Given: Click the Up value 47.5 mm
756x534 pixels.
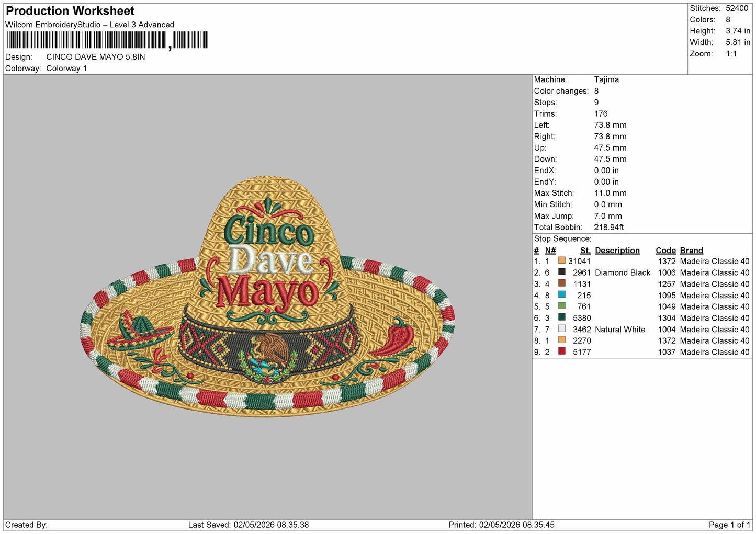Looking at the screenshot, I should click(610, 148).
